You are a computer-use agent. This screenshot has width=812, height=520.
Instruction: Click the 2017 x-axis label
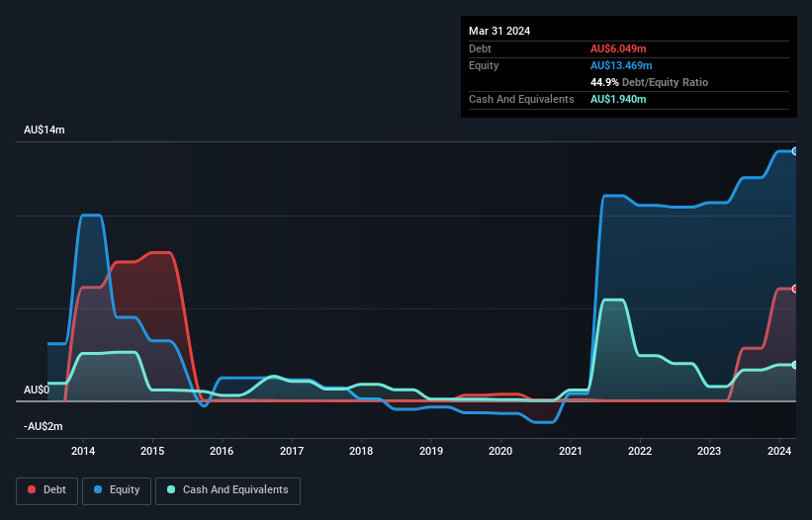point(292,451)
